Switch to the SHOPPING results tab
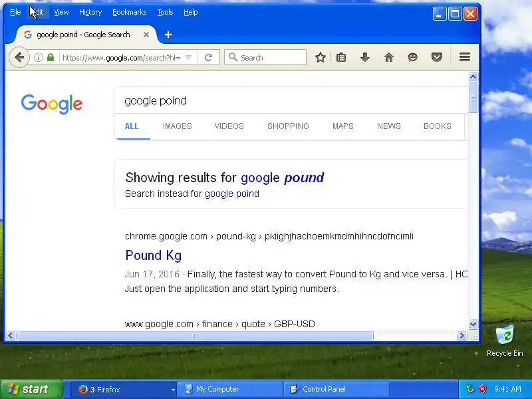The image size is (532, 399). click(288, 126)
